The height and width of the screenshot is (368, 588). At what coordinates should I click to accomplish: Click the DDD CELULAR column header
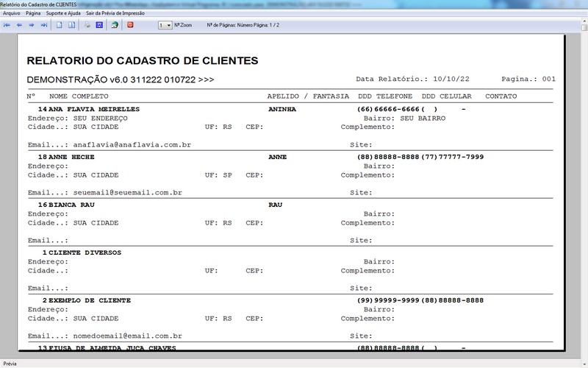pyautogui.click(x=447, y=96)
